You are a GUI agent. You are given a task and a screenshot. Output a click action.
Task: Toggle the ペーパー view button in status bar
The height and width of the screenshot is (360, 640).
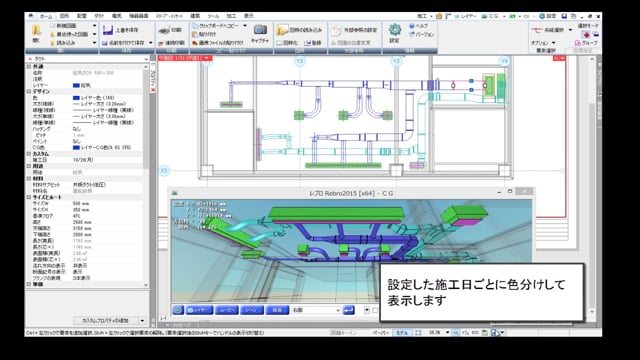pyautogui.click(x=381, y=333)
